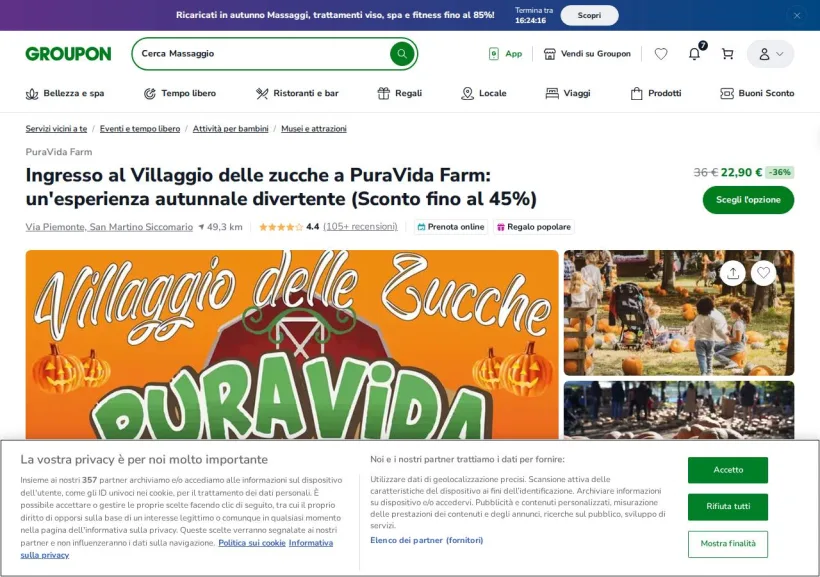
Task: Follow Servizi vicini a te breadcrumb
Action: pos(56,129)
